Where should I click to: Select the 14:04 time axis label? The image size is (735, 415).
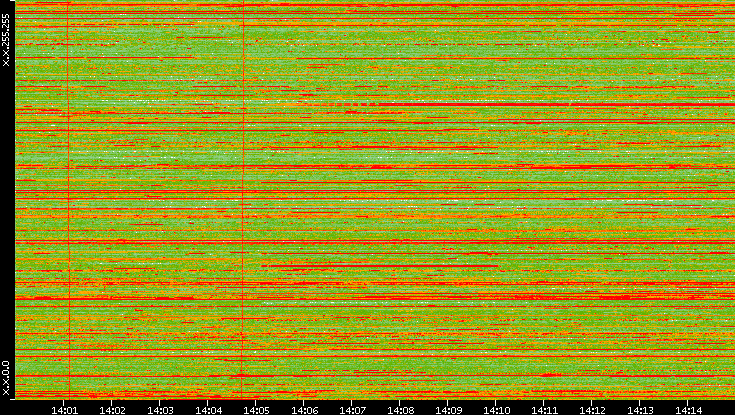[208, 410]
